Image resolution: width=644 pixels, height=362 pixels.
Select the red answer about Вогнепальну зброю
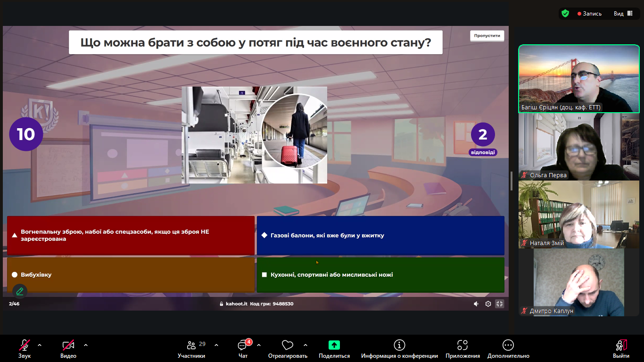(131, 235)
